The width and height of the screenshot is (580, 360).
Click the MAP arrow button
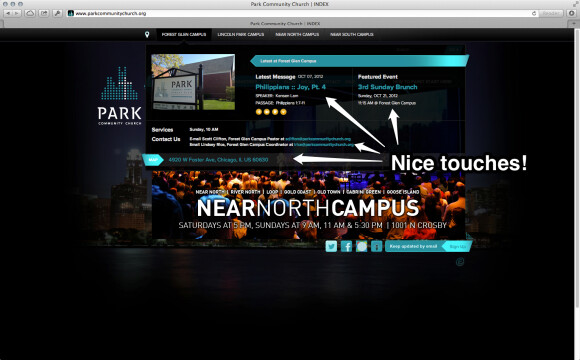point(153,160)
